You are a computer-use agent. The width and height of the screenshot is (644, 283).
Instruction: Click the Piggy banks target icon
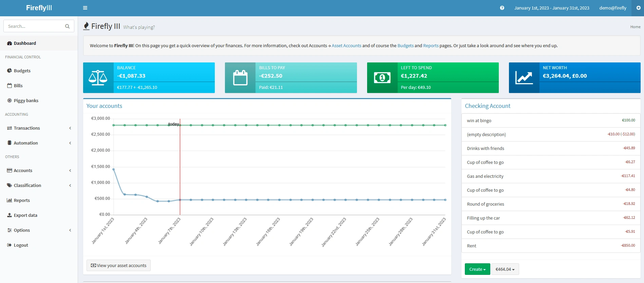(10, 100)
